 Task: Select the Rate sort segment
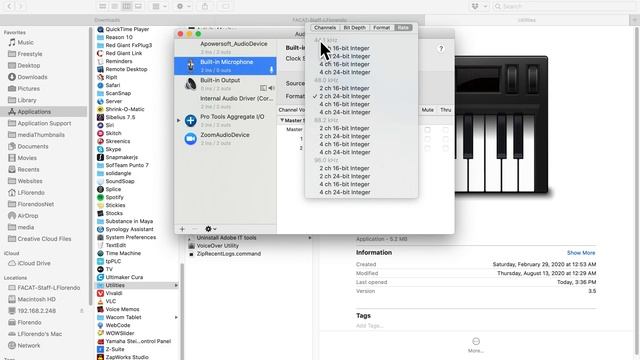(403, 28)
